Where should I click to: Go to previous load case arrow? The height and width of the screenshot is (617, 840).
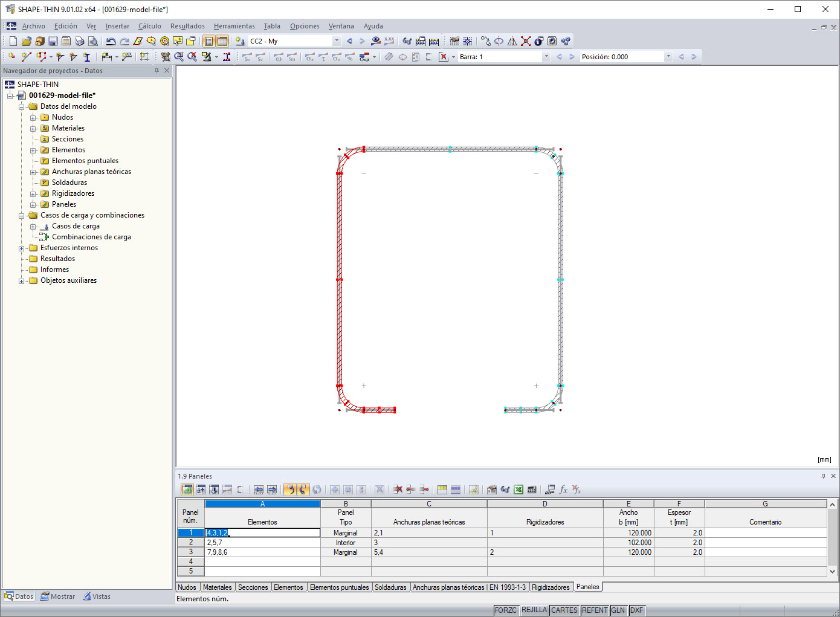(349, 41)
